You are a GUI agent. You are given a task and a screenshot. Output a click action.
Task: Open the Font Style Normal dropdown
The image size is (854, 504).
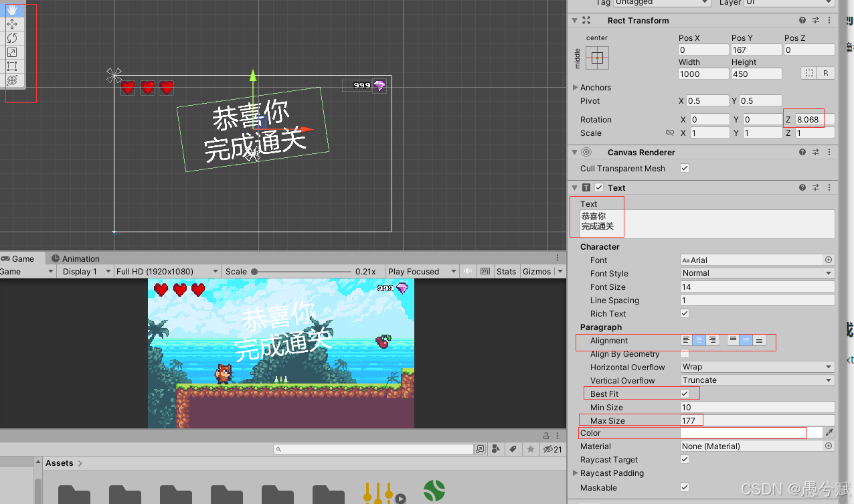click(757, 273)
